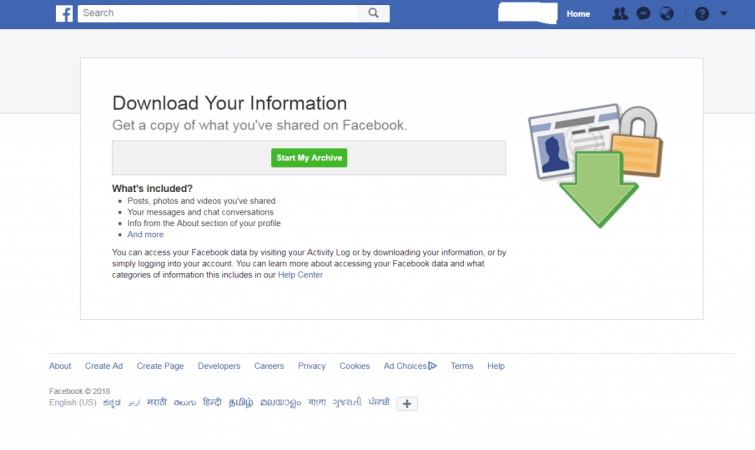Select the हिन्दी language link
The height and width of the screenshot is (450, 755).
(x=212, y=402)
